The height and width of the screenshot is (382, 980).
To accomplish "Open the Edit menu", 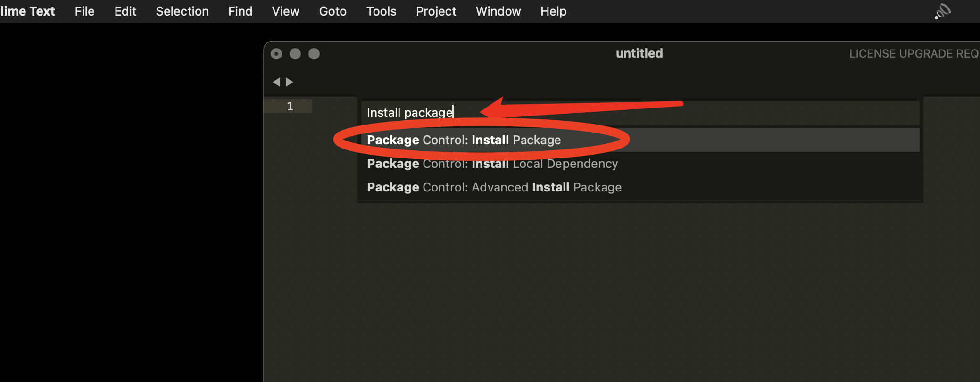I will tap(125, 11).
